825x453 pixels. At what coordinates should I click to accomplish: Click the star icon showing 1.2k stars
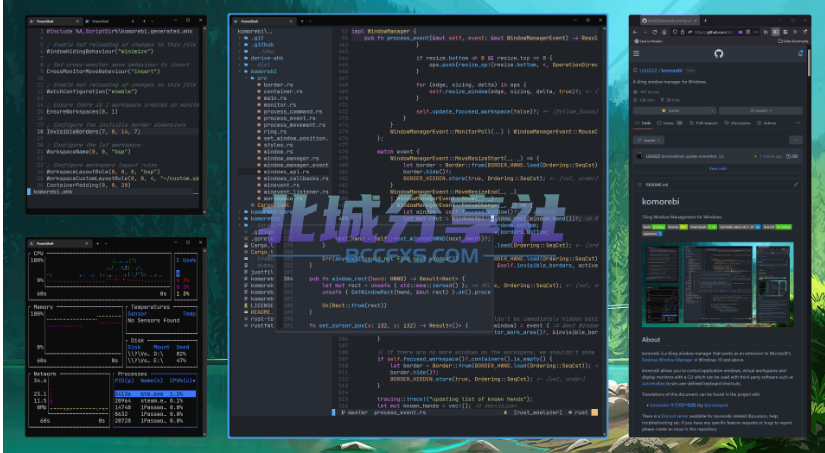tap(635, 100)
